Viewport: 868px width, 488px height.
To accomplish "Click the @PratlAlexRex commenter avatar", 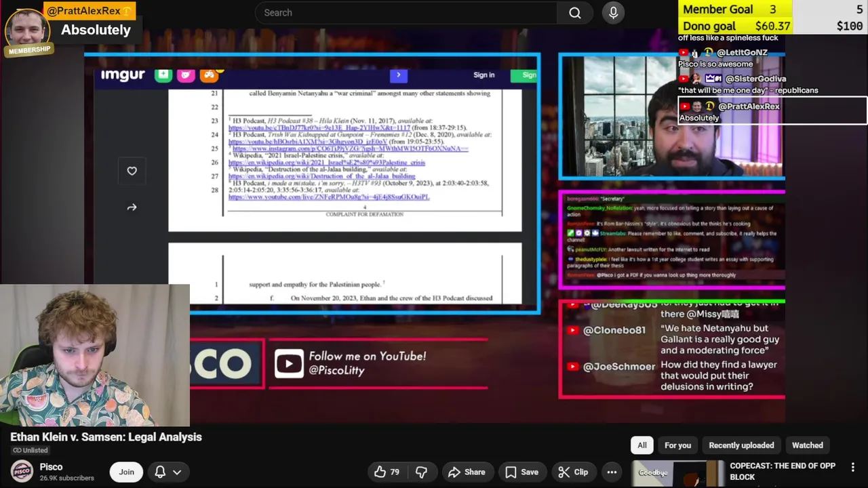I will tap(26, 28).
